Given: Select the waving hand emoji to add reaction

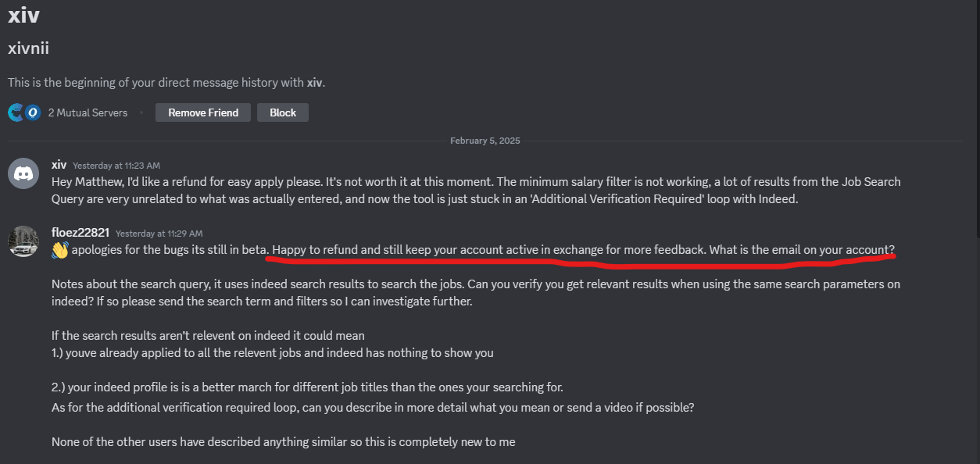Looking at the screenshot, I should 57,248.
